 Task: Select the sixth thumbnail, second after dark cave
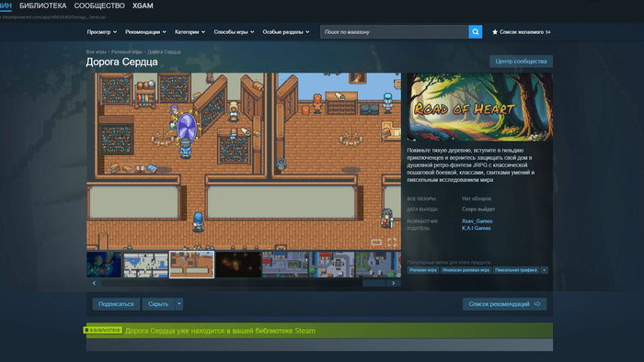click(x=332, y=265)
